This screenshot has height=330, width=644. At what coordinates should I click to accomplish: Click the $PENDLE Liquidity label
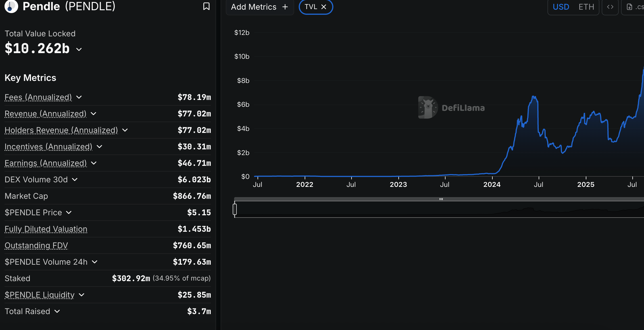(39, 295)
